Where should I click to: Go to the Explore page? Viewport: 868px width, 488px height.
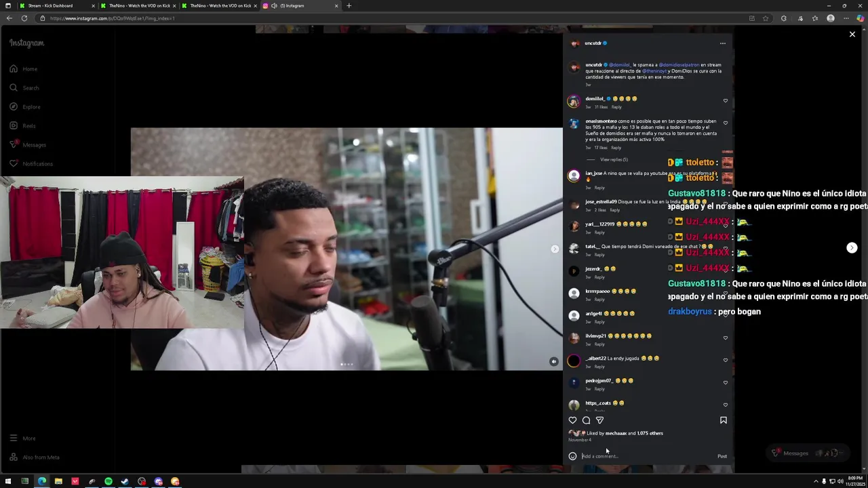(x=24, y=106)
